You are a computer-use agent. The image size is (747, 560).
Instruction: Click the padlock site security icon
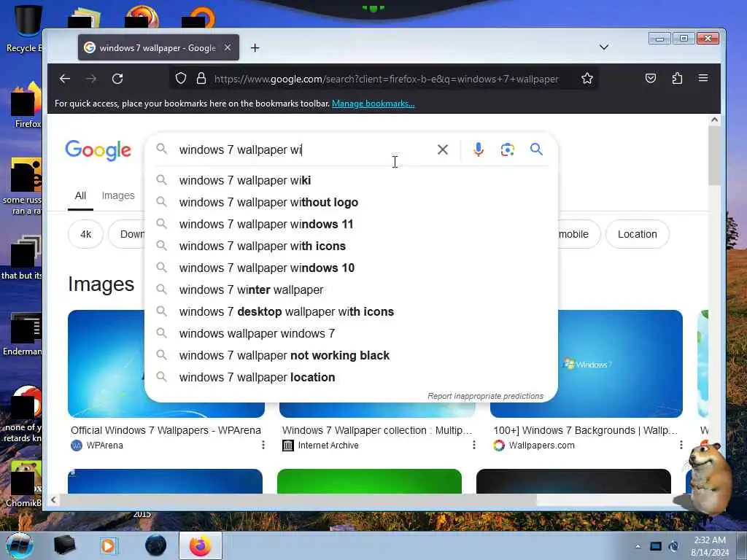pyautogui.click(x=201, y=78)
